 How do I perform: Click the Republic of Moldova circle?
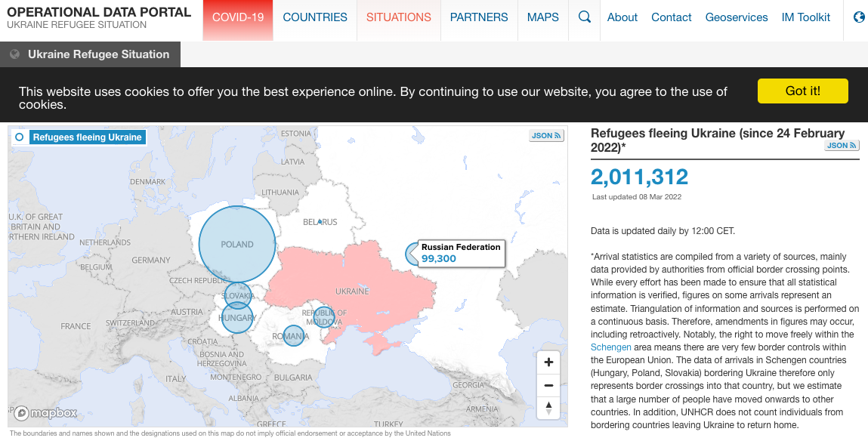[x=324, y=317]
